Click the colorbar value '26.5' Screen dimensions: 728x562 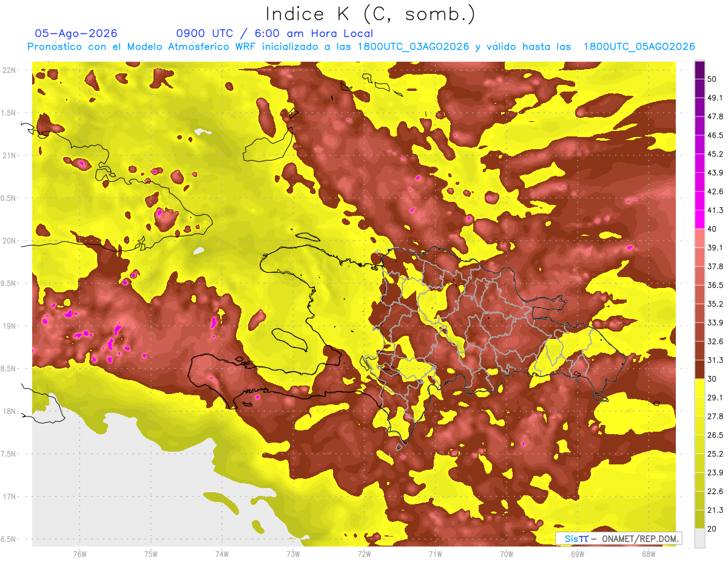pyautogui.click(x=715, y=435)
